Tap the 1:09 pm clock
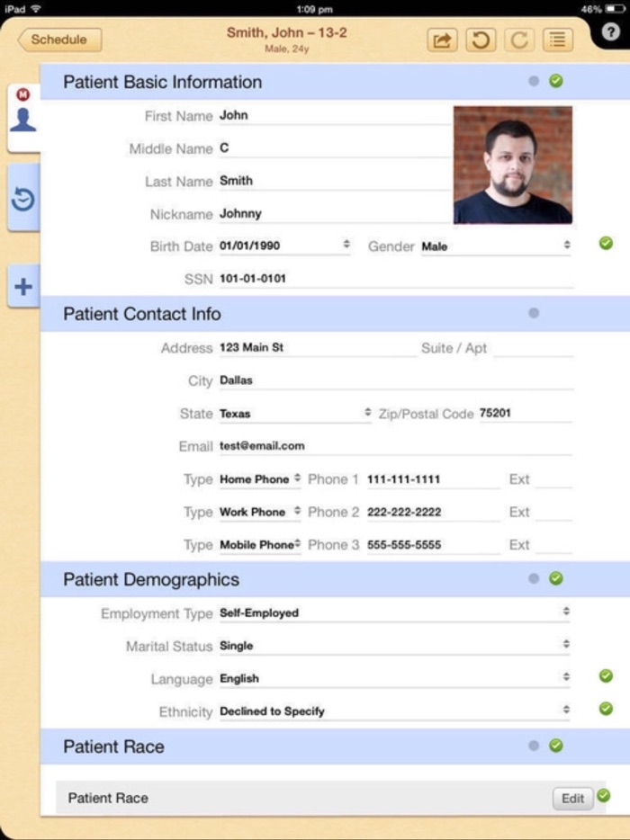Viewport: 630px width, 840px height. 315,9
